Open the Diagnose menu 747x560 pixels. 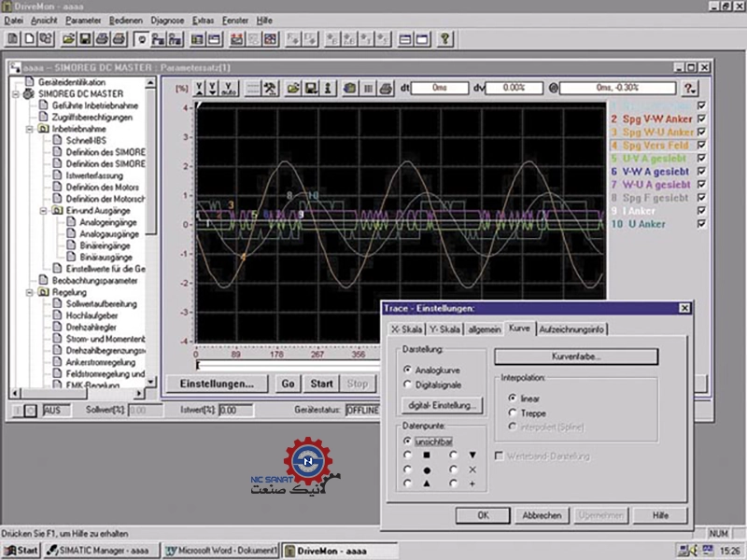tap(167, 19)
